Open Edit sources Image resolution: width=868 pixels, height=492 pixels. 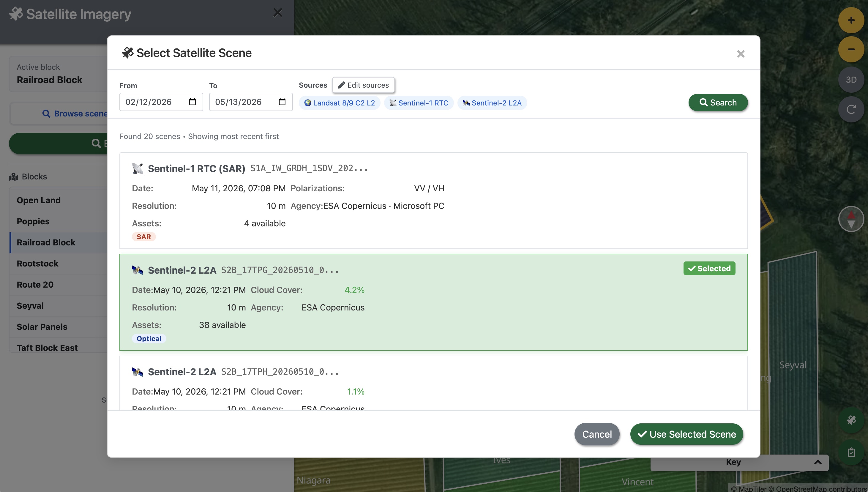click(363, 85)
